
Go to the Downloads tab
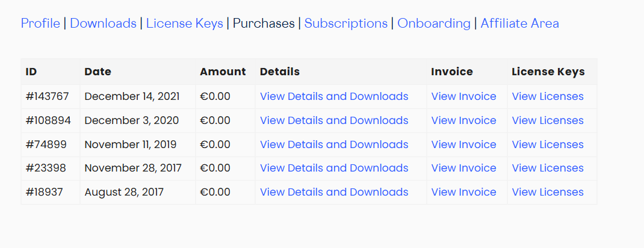click(x=103, y=23)
